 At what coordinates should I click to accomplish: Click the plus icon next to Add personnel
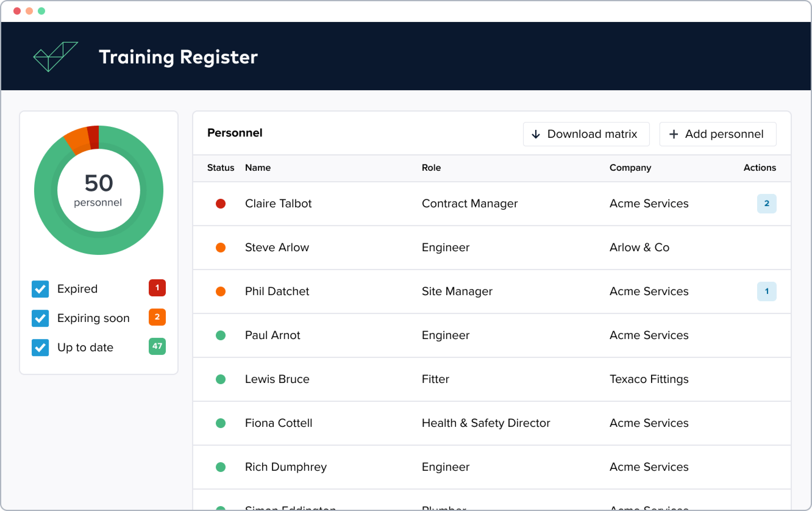click(674, 134)
